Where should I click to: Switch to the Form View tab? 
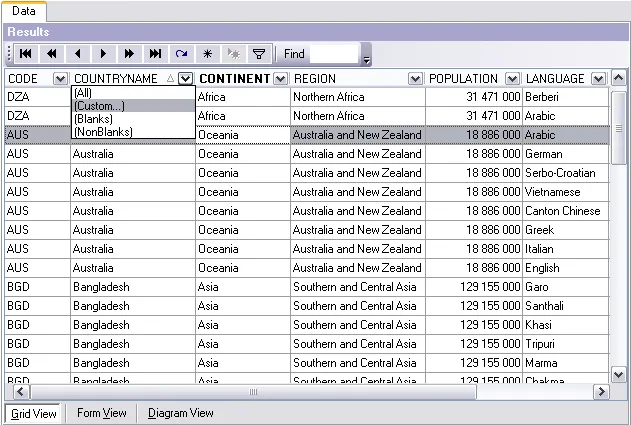(102, 413)
